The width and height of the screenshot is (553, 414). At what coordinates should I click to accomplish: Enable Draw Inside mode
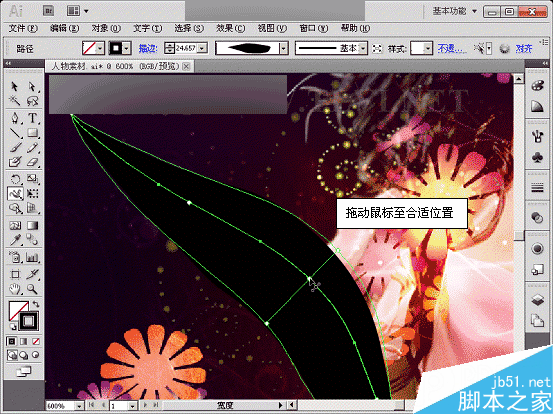point(36,355)
